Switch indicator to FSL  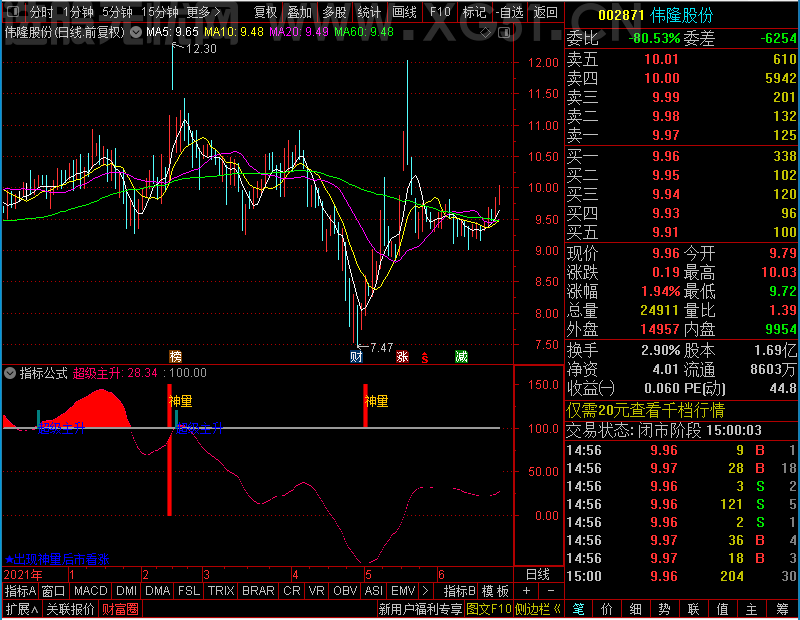click(189, 591)
